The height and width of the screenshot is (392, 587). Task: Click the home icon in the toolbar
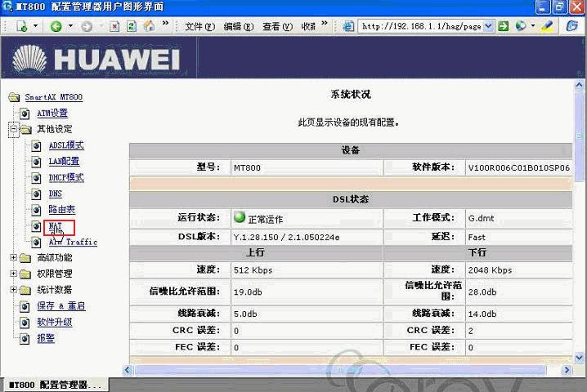pyautogui.click(x=149, y=26)
